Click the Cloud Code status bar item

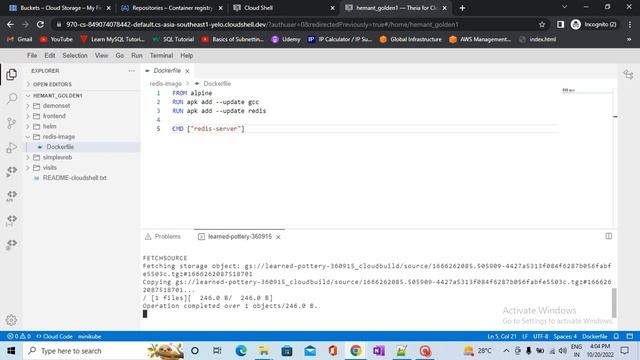54,336
